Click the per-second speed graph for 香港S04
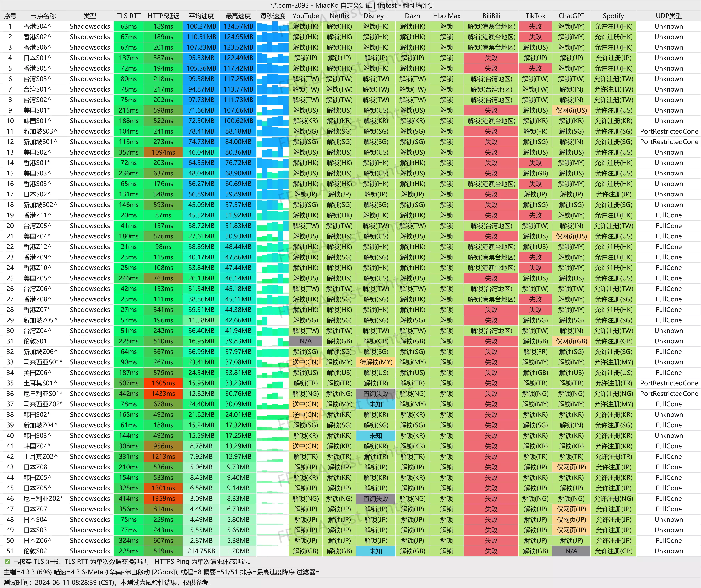 (272, 26)
